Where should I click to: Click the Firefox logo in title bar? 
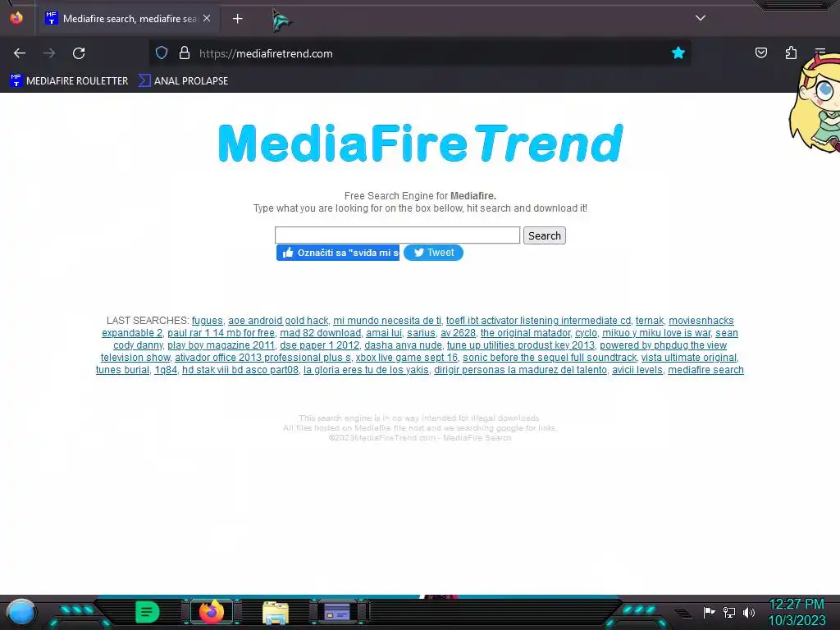(16, 18)
